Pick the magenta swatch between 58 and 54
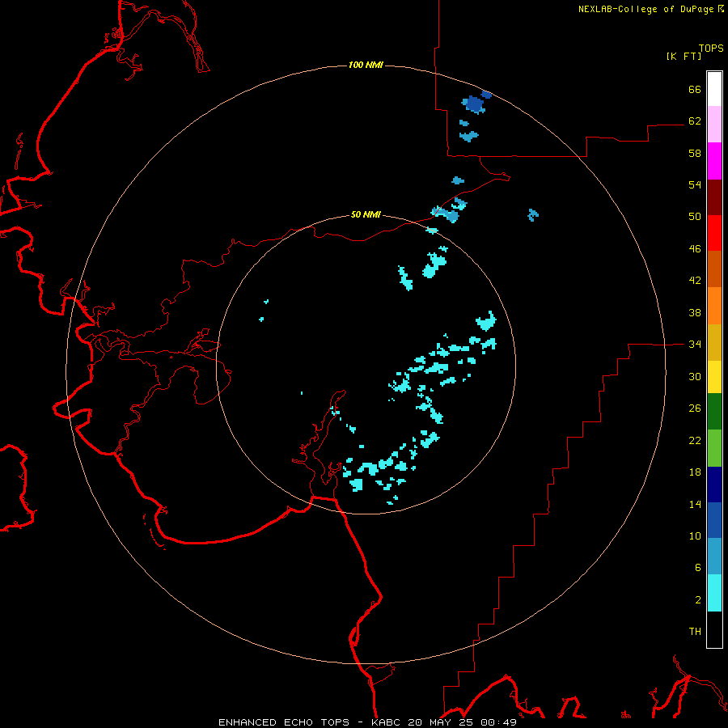The width and height of the screenshot is (728, 728). point(714,161)
